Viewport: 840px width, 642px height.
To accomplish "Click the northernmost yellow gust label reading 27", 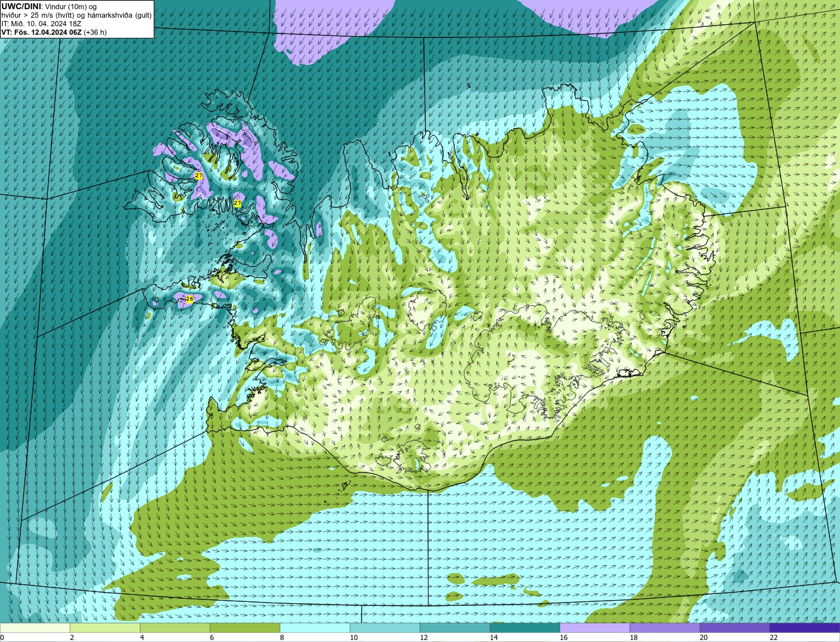I will click(x=199, y=175).
